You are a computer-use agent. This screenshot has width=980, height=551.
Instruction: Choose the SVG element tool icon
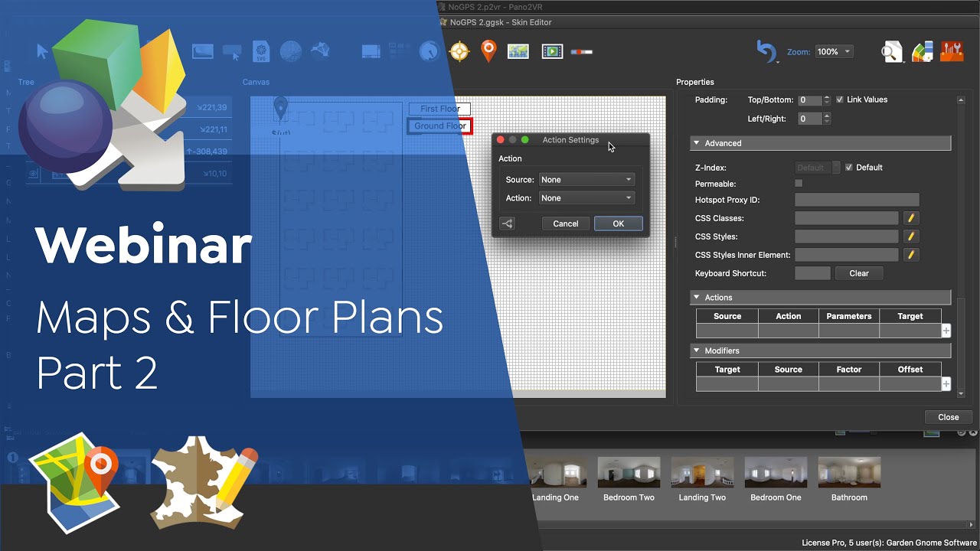[x=261, y=51]
